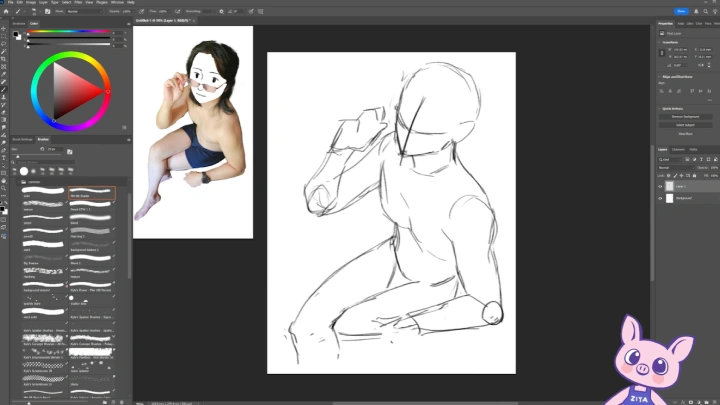This screenshot has width=720, height=405.
Task: Collapse the Quick Actions section
Action: [659, 108]
